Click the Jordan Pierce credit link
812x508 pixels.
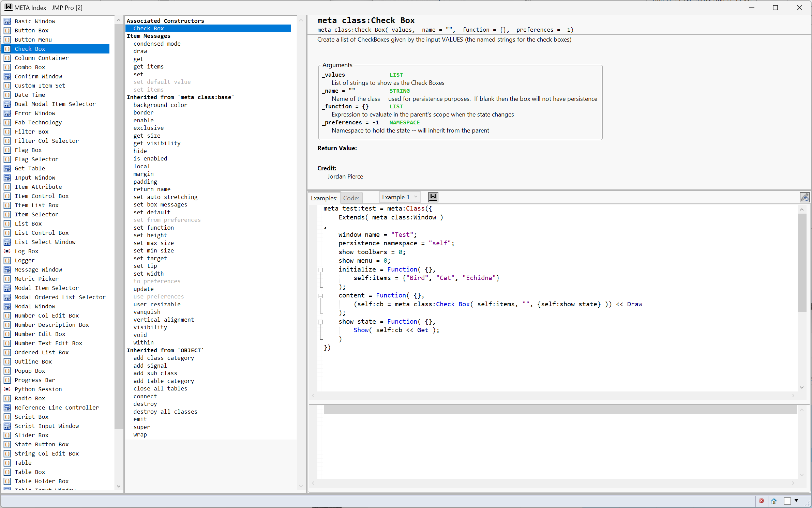tap(345, 176)
